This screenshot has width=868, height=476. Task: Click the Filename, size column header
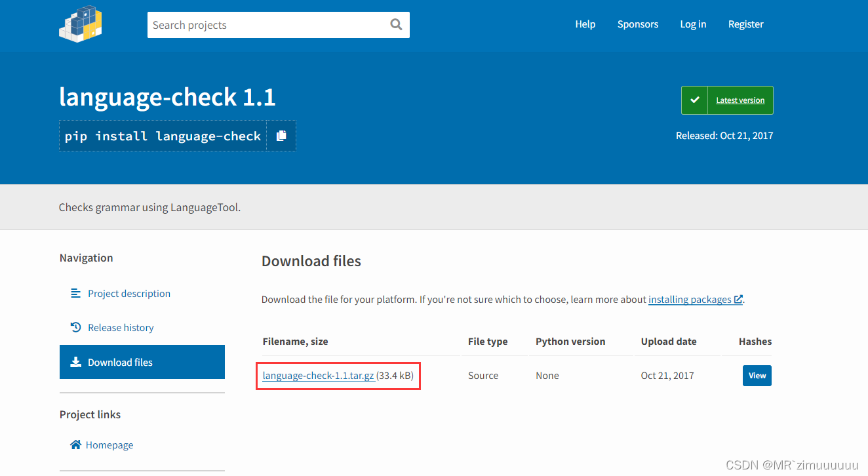296,342
